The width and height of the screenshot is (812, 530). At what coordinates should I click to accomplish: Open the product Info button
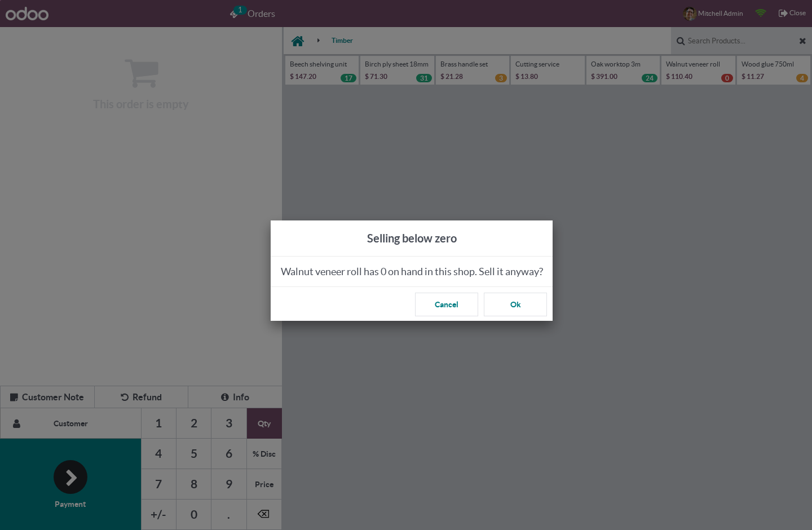tap(235, 397)
